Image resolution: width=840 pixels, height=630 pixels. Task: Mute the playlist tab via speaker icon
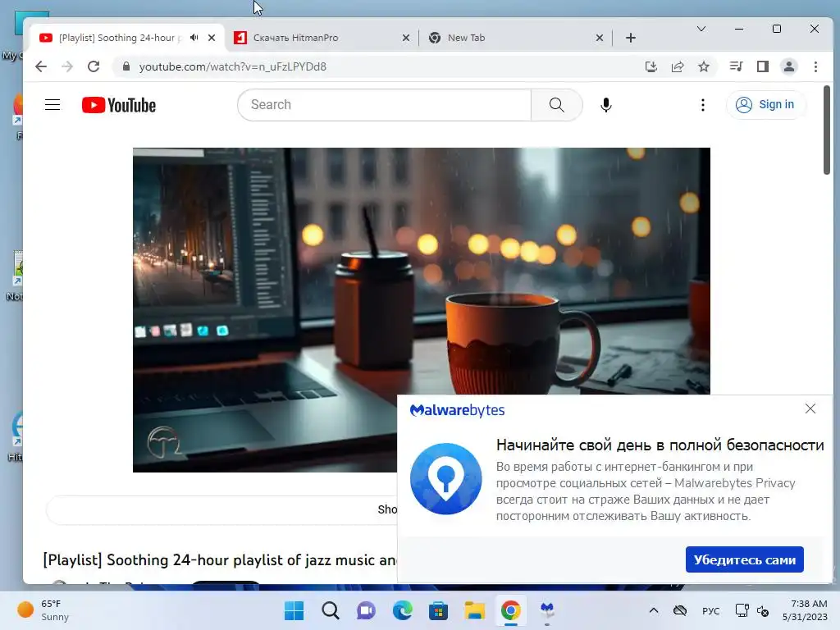pos(194,38)
